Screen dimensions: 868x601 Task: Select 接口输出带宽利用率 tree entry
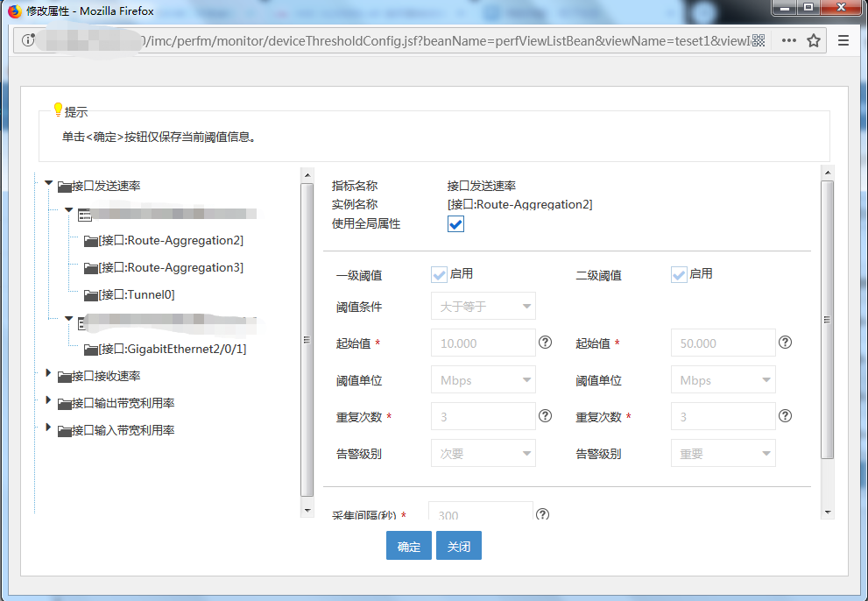(123, 403)
